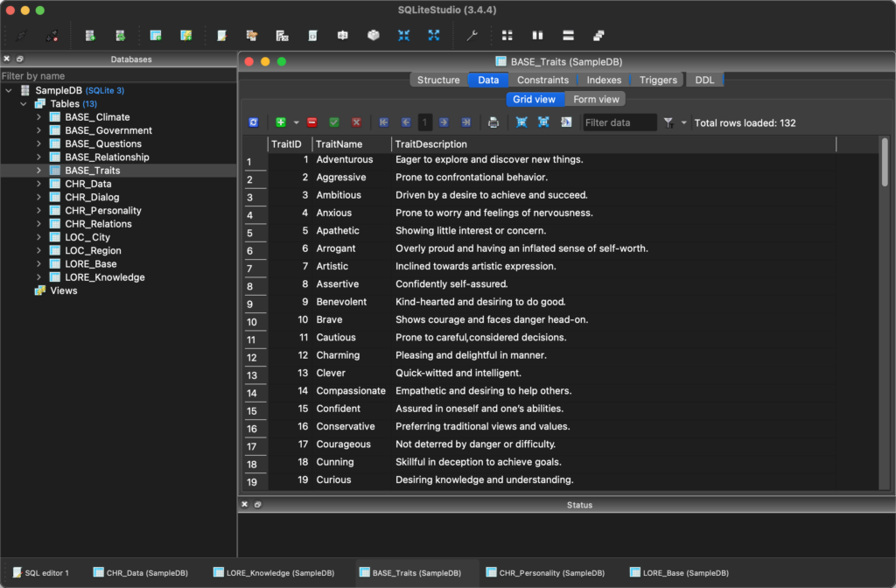896x588 pixels.
Task: Open the filter mode dropdown arrow
Action: (x=683, y=122)
